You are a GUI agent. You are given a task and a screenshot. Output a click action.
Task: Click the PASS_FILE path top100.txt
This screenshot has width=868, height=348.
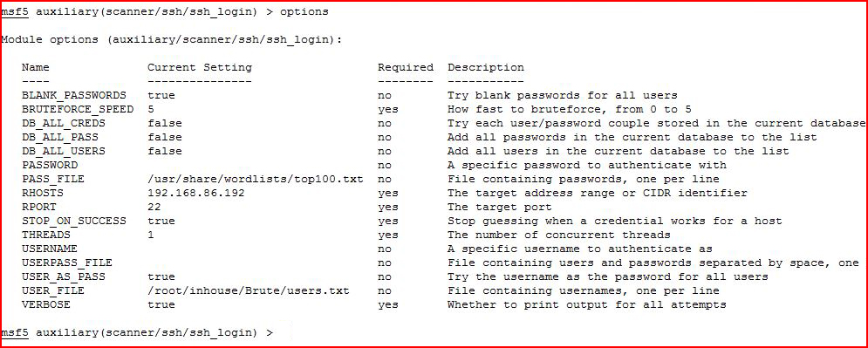256,180
